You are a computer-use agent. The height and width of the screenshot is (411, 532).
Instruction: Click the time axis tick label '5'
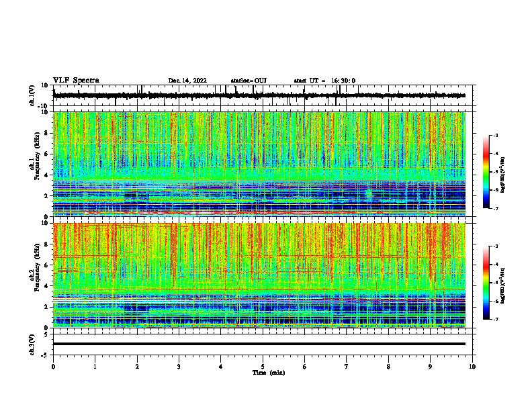tap(263, 367)
